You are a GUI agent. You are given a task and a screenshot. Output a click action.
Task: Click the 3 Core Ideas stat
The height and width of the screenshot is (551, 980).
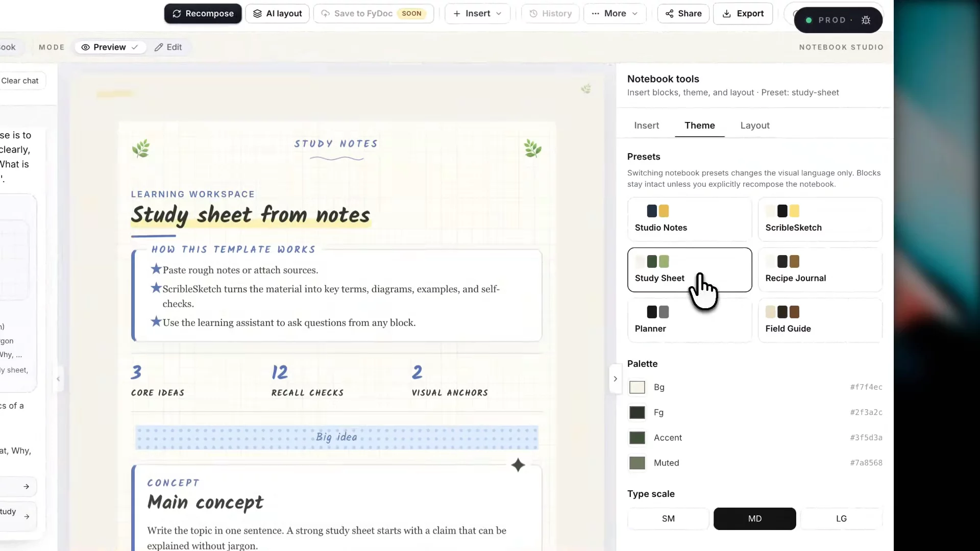[158, 381]
